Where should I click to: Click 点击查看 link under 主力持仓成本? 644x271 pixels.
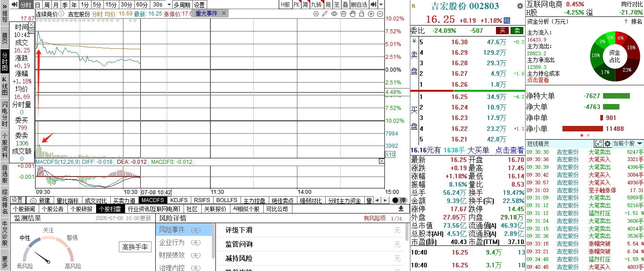coord(538,80)
